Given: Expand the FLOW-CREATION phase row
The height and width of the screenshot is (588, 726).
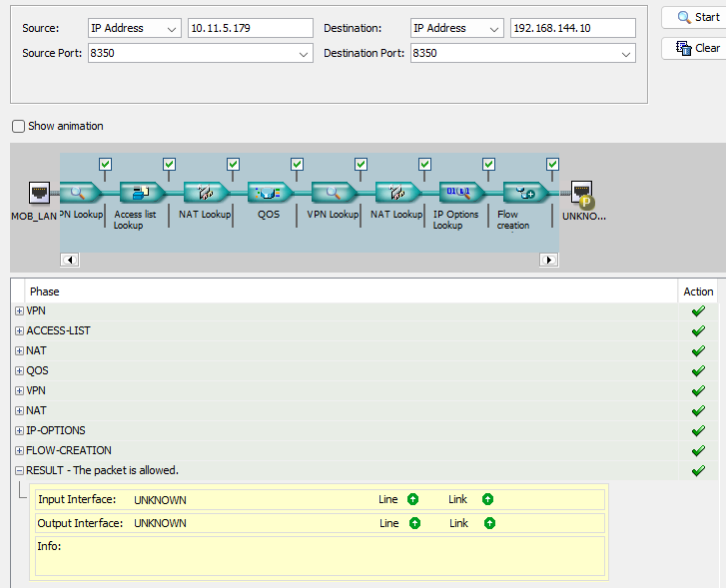Looking at the screenshot, I should 19,451.
